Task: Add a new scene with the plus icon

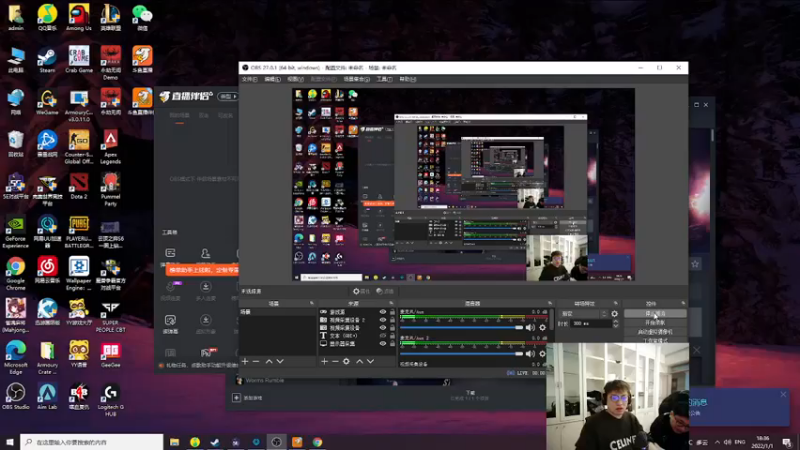Action: tap(245, 361)
